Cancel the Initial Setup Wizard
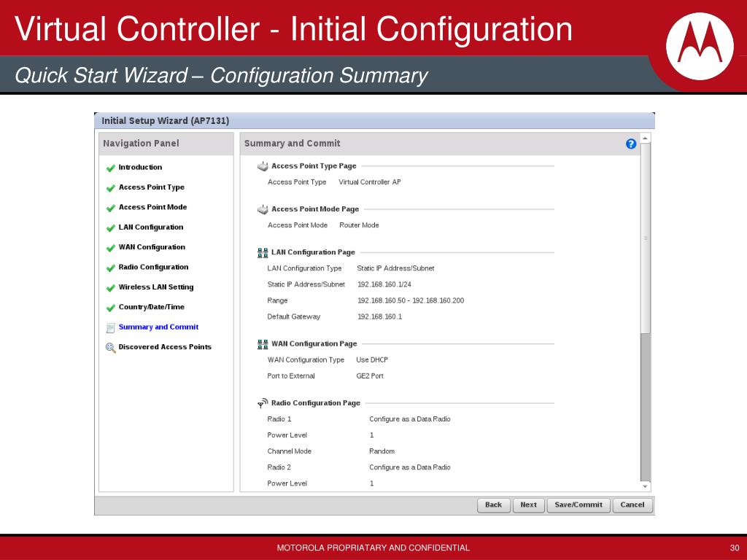Viewport: 747px width, 560px height. click(632, 505)
